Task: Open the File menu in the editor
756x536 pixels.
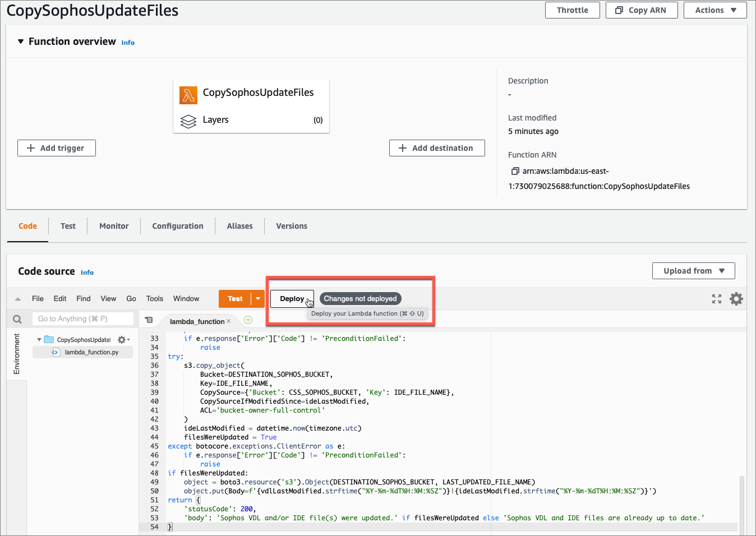Action: 38,299
